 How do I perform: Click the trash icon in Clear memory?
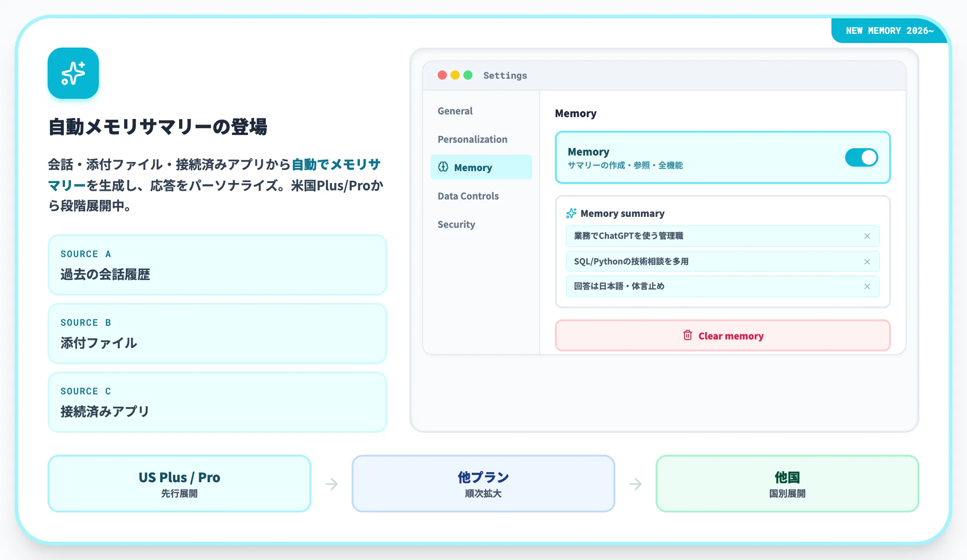click(688, 335)
